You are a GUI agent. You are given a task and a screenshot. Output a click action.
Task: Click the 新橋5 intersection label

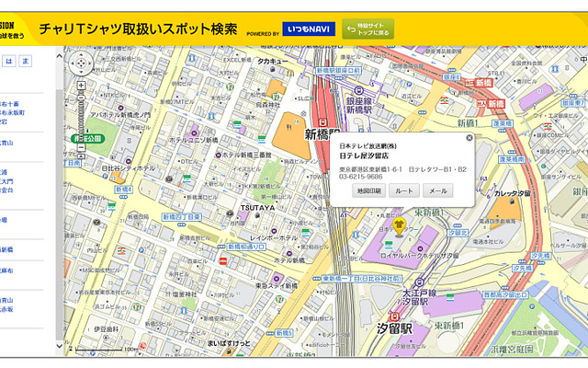(x=284, y=333)
